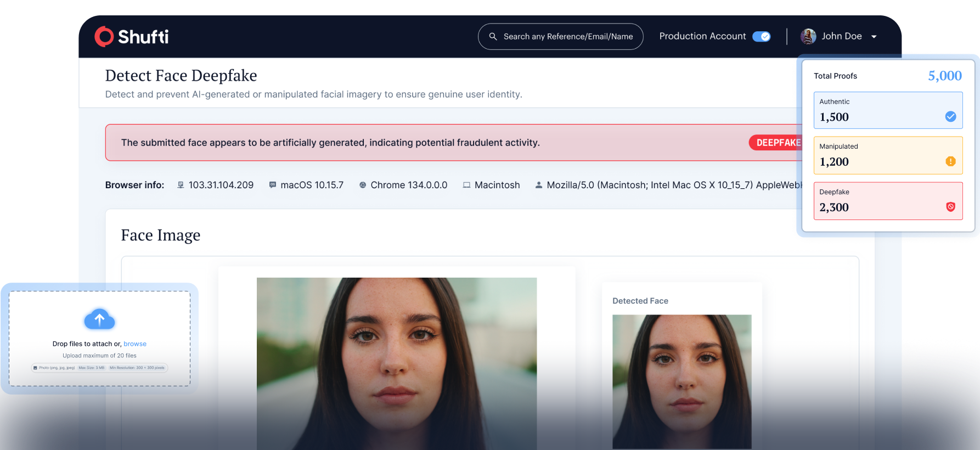The height and width of the screenshot is (450, 980).
Task: Click the large uploaded face image
Action: point(397,363)
